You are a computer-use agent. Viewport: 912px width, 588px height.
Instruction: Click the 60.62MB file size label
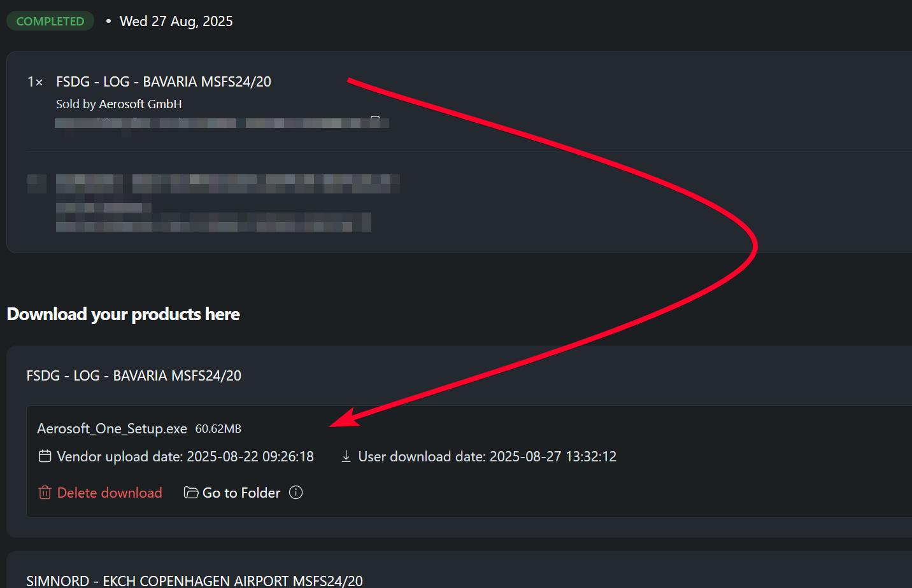pyautogui.click(x=218, y=429)
